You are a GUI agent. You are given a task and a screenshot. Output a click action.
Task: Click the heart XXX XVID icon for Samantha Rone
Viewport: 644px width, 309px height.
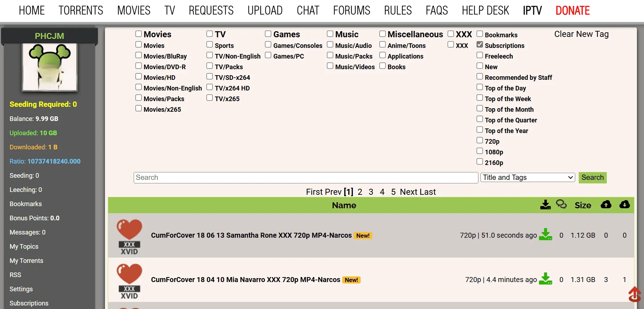click(x=129, y=237)
